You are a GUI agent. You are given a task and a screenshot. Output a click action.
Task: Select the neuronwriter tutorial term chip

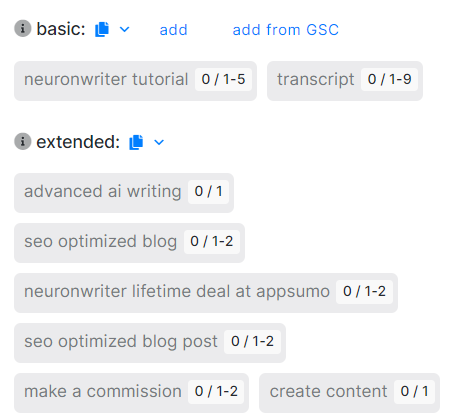coord(135,81)
